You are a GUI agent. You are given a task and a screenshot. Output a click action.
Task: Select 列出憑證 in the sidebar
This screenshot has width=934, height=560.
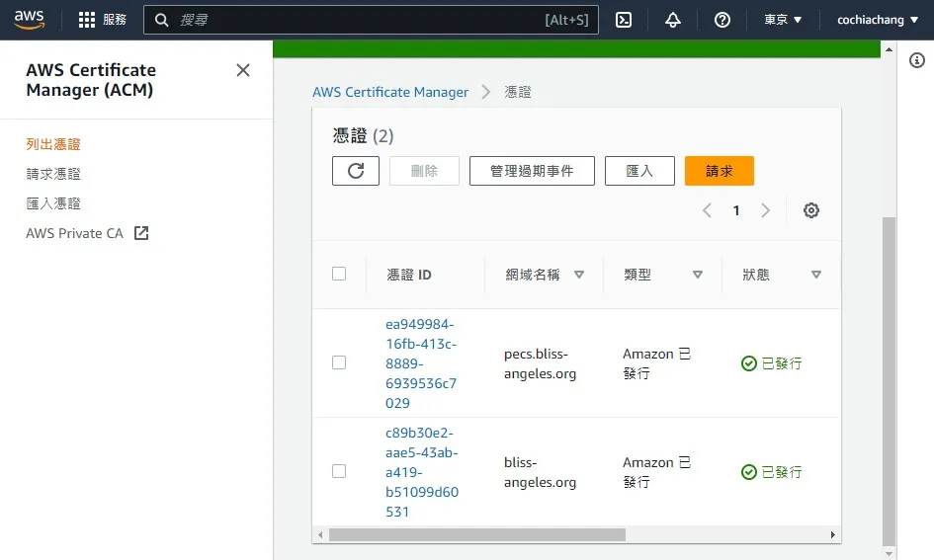pyautogui.click(x=53, y=144)
